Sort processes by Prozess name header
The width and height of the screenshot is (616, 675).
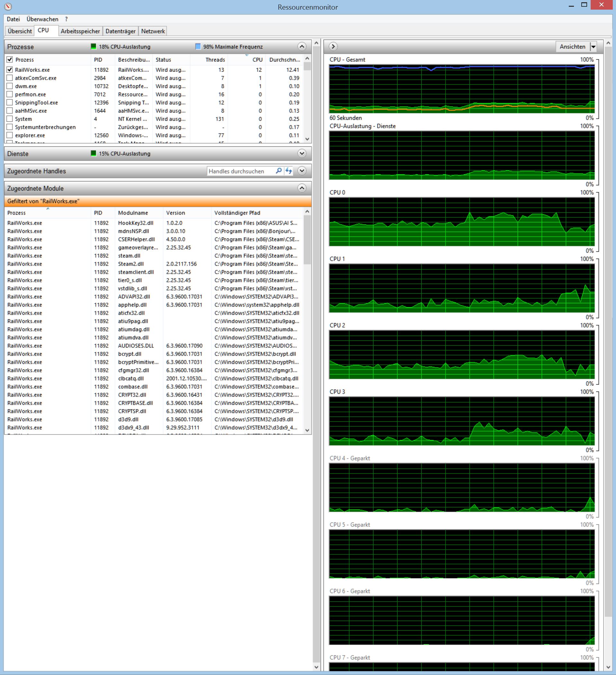pos(52,60)
